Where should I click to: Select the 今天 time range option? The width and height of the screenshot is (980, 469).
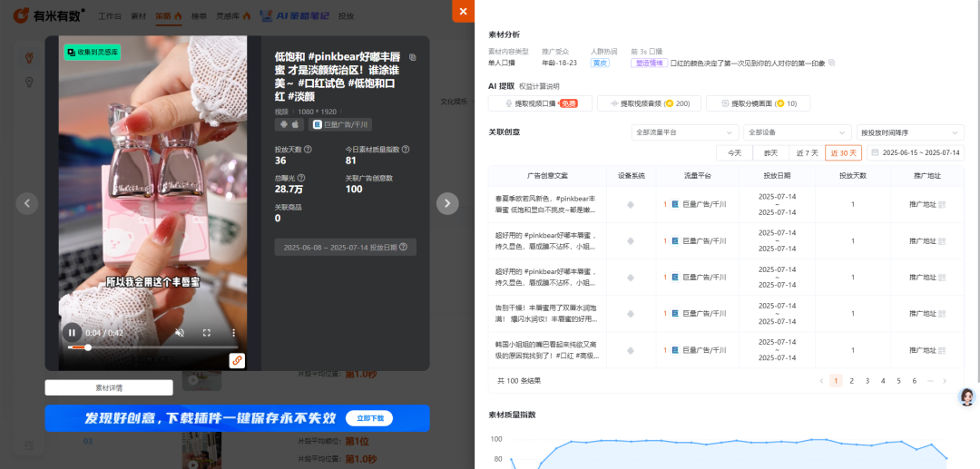coord(734,153)
